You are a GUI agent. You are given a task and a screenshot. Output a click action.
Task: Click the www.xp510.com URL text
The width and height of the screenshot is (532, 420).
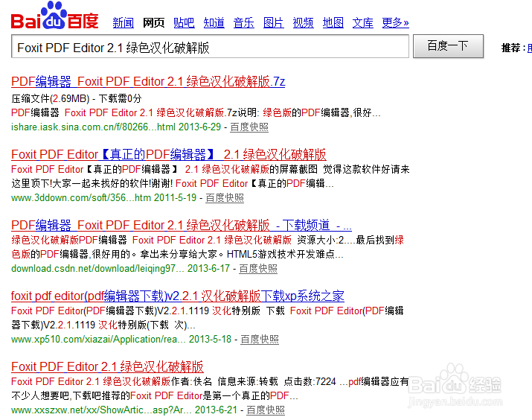(98, 339)
